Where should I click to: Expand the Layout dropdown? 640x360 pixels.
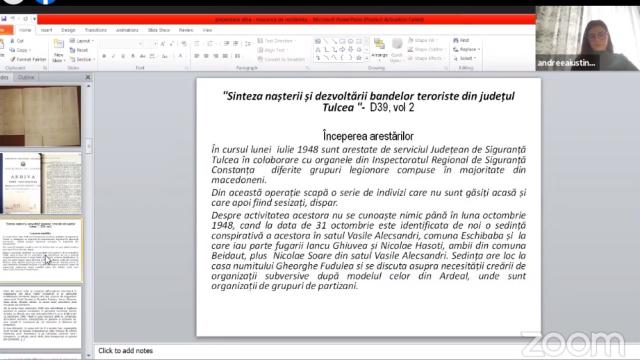point(82,41)
